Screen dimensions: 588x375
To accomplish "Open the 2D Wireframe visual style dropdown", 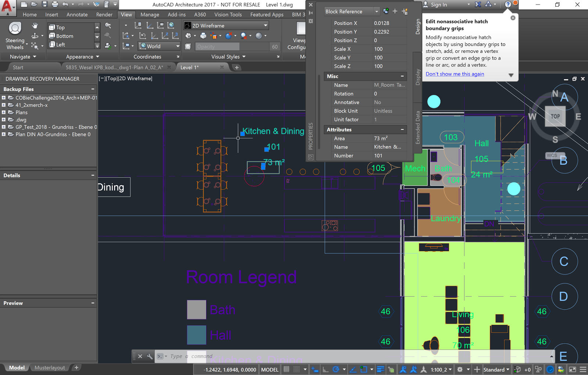I will click(x=265, y=25).
